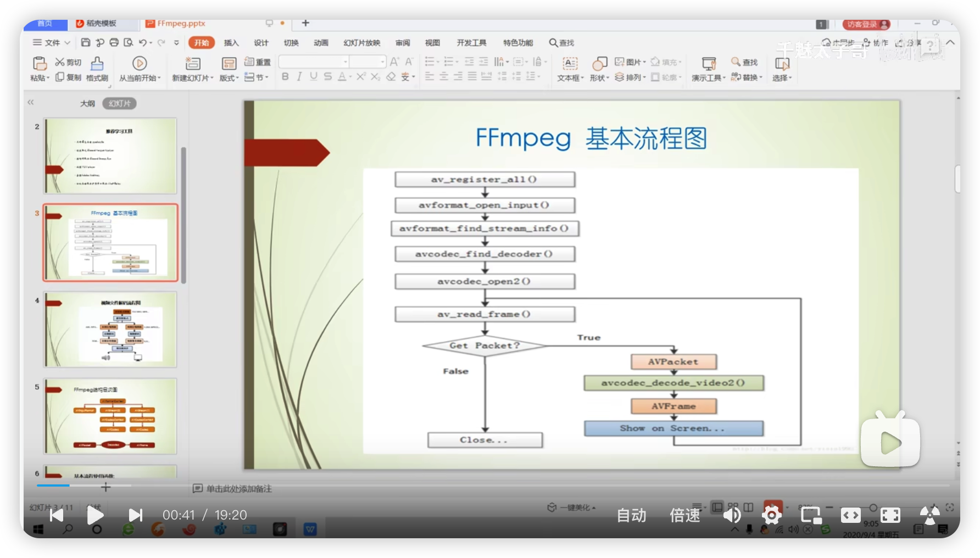Open the 版式 layout dropdown
The image size is (980, 558).
click(229, 77)
